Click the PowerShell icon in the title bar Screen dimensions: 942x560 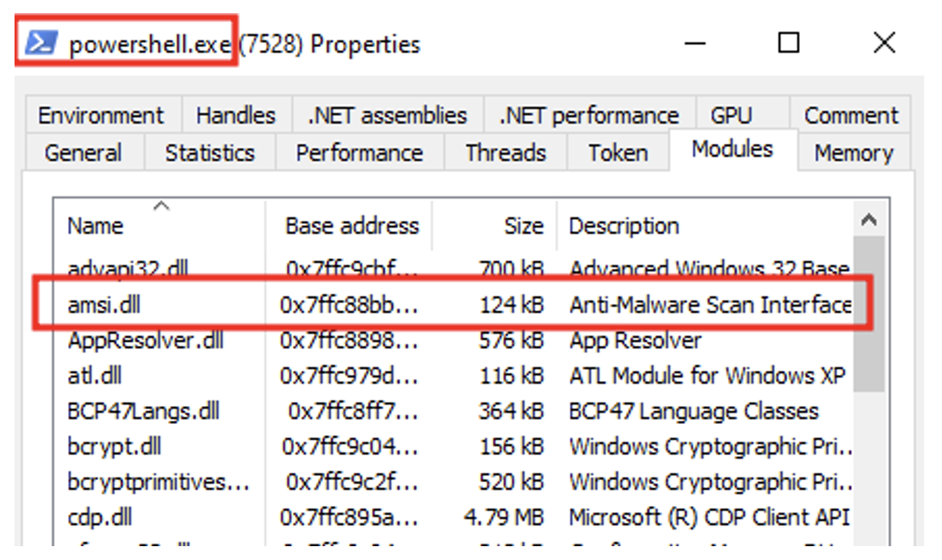[x=42, y=42]
